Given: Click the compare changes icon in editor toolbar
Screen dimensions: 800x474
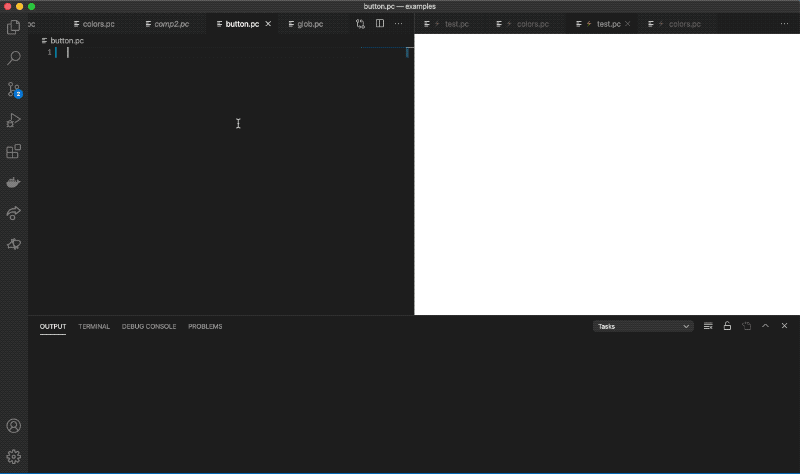Looking at the screenshot, I should click(361, 24).
